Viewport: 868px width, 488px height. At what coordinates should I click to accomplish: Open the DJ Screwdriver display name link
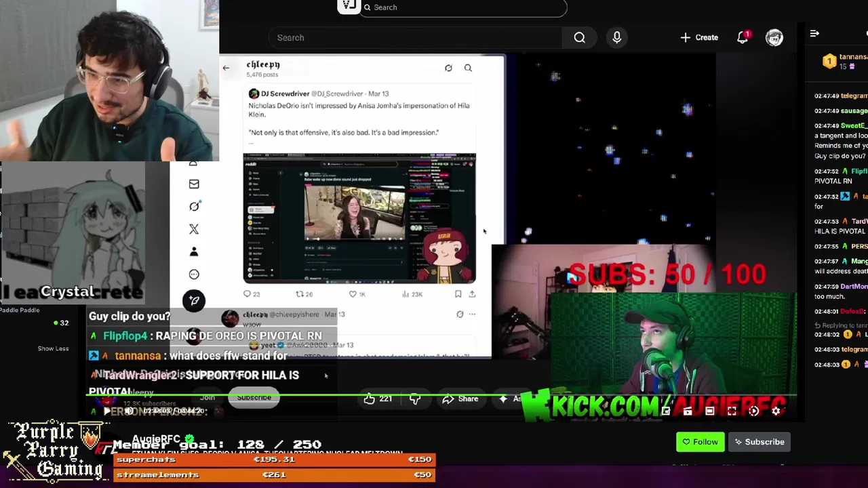[285, 94]
